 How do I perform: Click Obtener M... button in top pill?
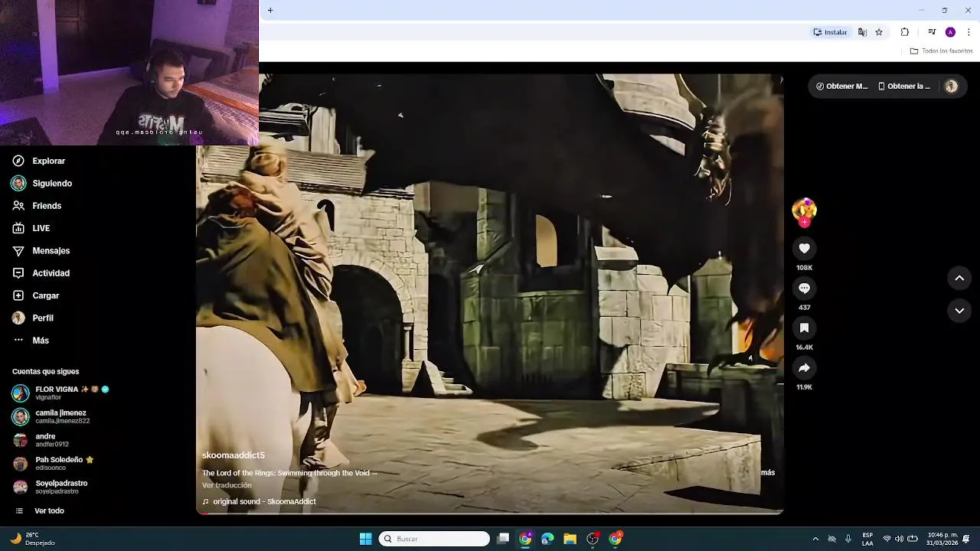click(841, 86)
